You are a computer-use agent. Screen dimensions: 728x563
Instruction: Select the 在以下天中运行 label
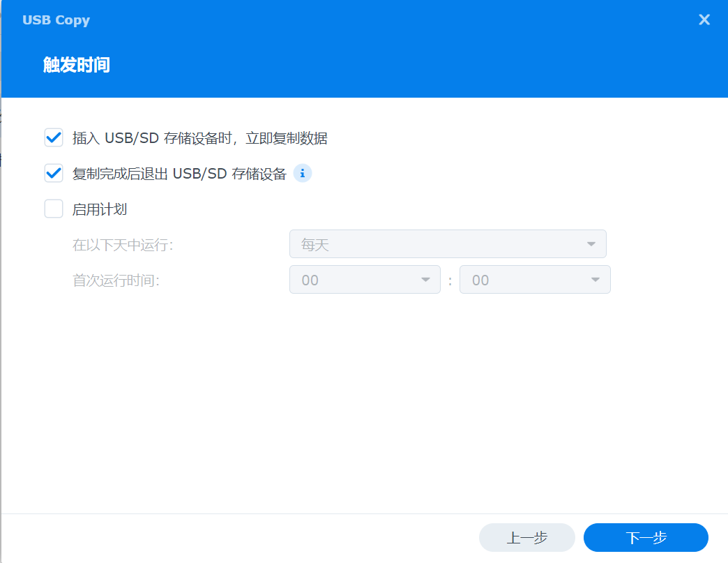[123, 245]
